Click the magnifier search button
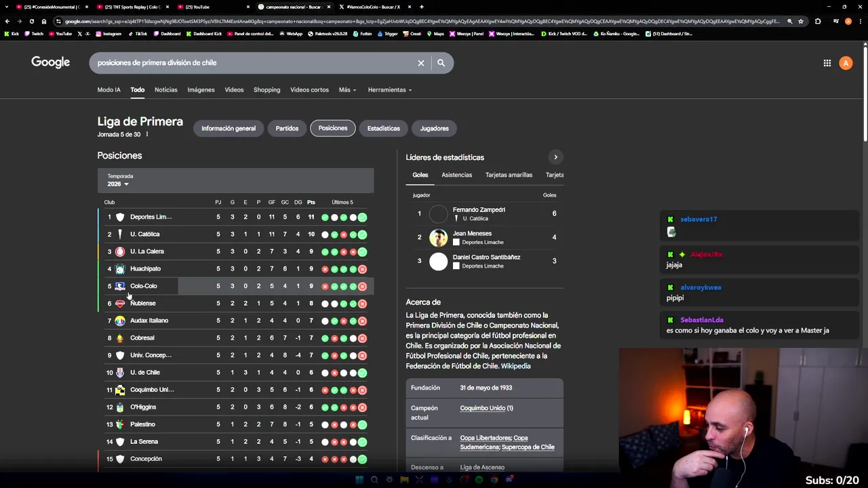The height and width of the screenshot is (488, 868). [x=441, y=63]
